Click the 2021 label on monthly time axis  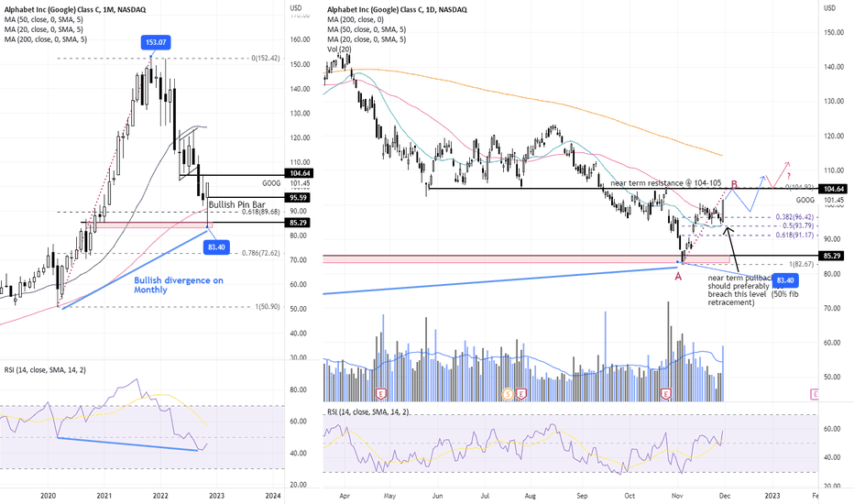pos(104,496)
